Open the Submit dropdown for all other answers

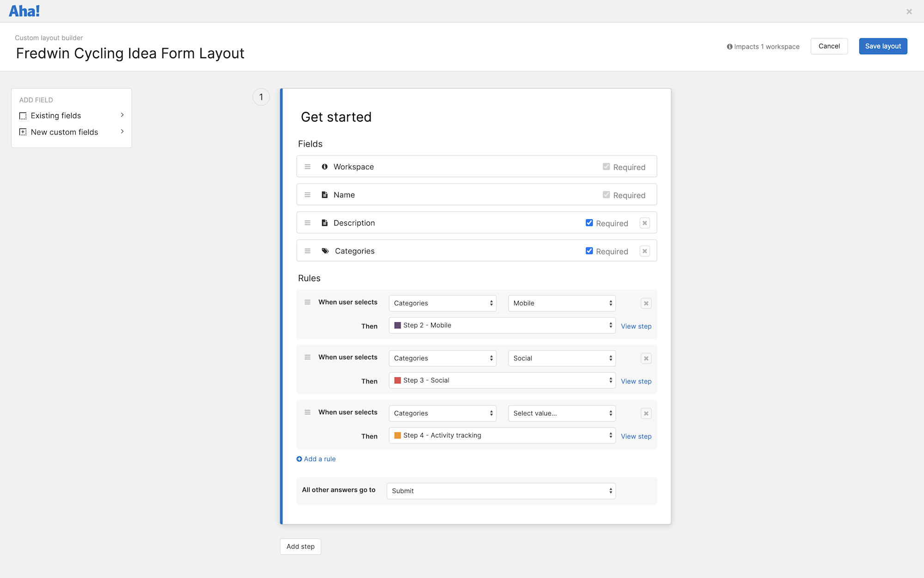click(501, 491)
